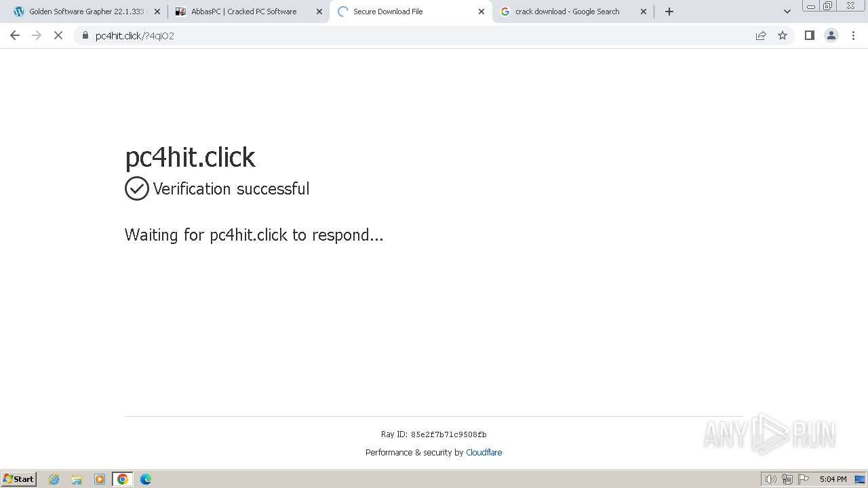
Task: Click the pc4hit.click heading
Action: coord(190,157)
